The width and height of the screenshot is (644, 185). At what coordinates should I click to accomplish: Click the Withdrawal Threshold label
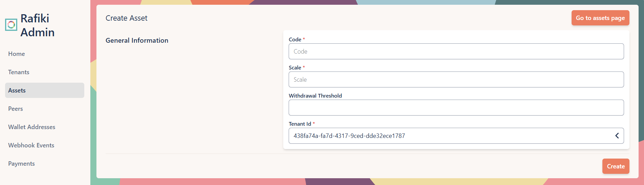click(315, 96)
